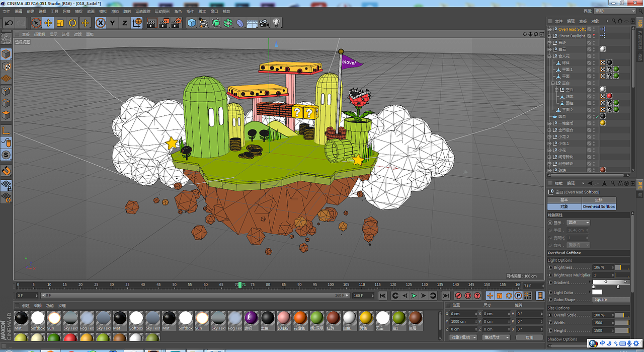
Task: Open the spline pen tool
Action: coord(204,23)
